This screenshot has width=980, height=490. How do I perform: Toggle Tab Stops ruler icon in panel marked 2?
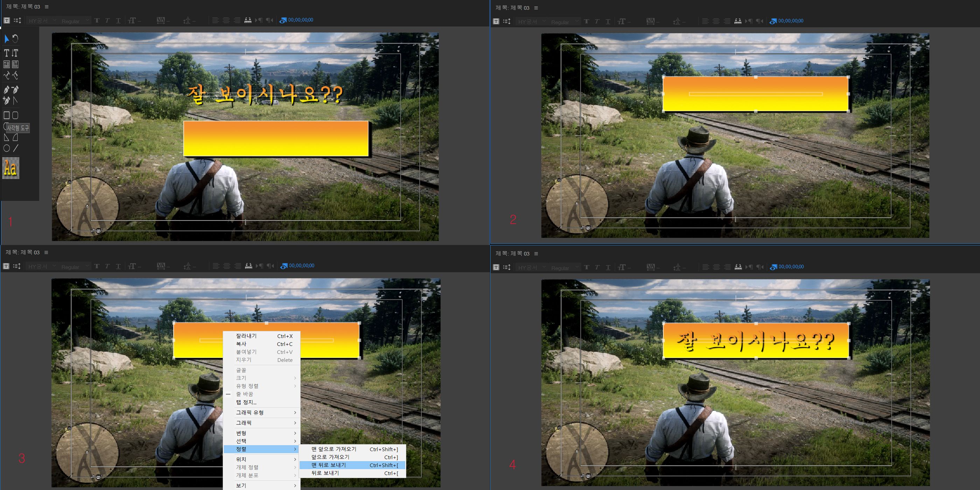[x=738, y=21]
